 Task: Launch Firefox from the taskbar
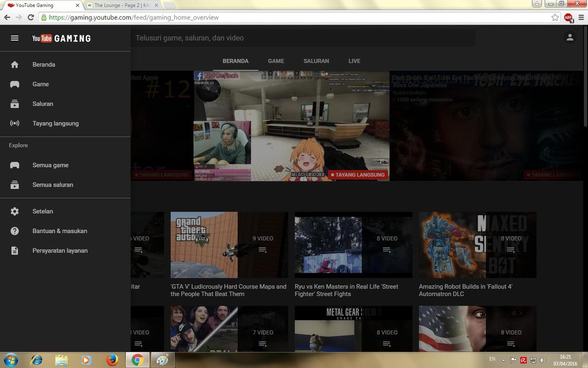(x=112, y=360)
